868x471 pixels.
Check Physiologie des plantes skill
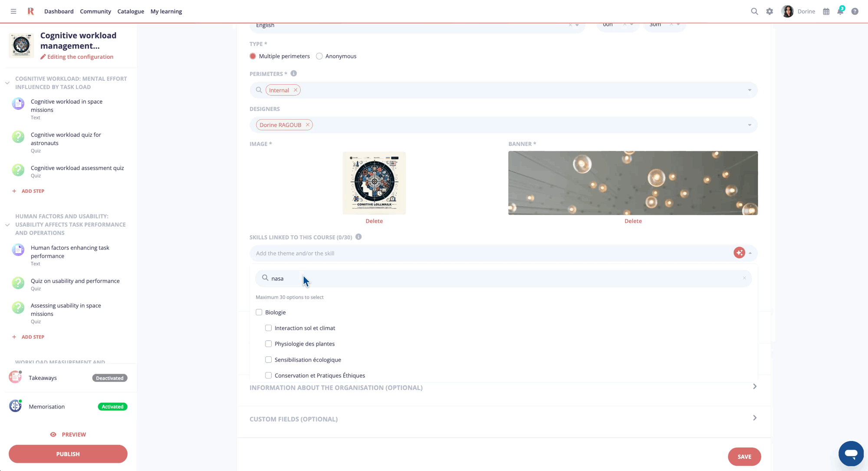(268, 344)
